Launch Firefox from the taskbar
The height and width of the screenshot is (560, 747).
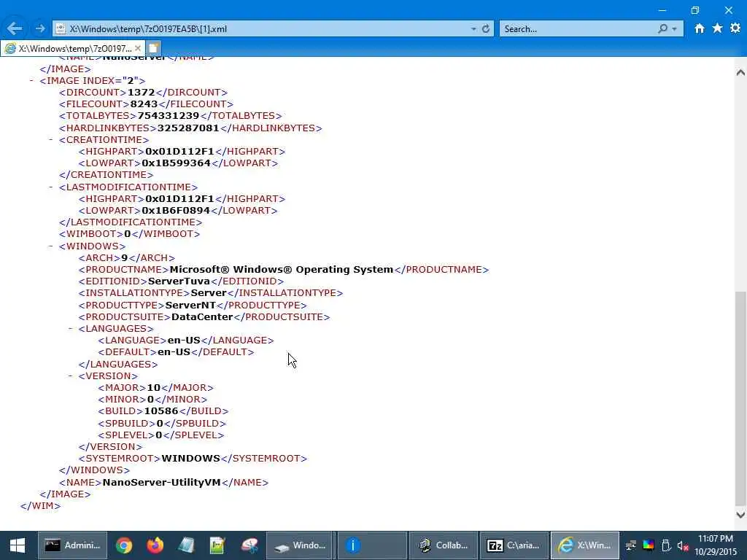click(x=155, y=545)
